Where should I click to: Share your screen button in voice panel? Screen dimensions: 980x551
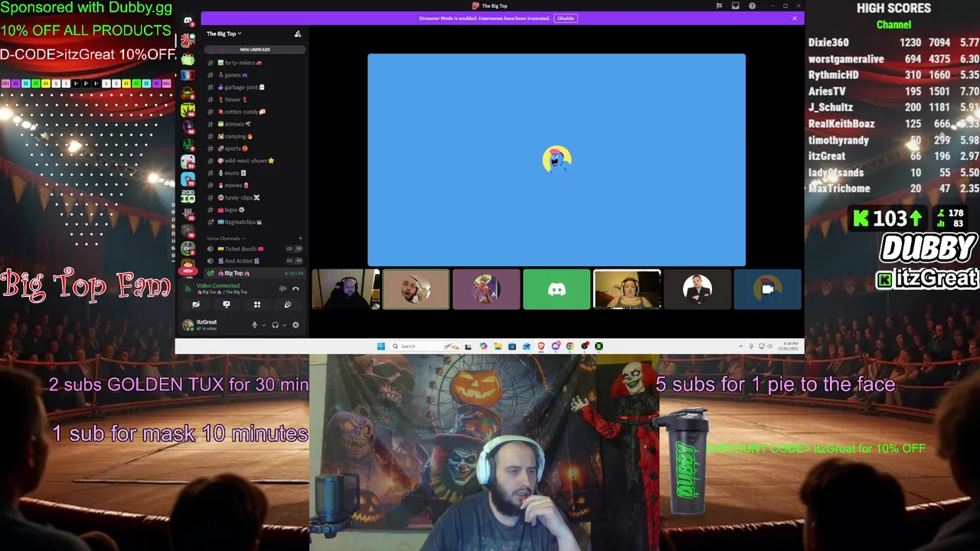pos(227,305)
